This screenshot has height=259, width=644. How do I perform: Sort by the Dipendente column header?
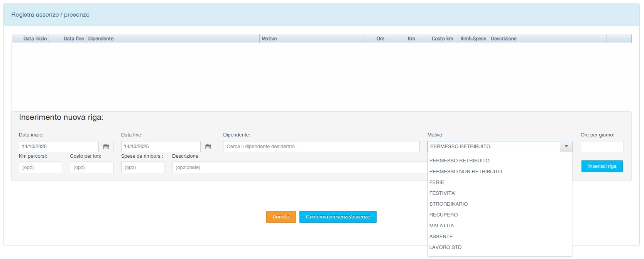point(101,39)
